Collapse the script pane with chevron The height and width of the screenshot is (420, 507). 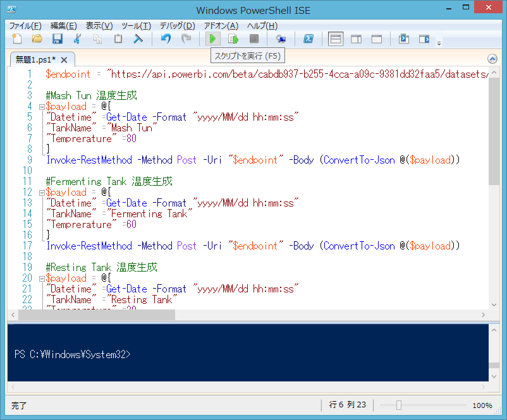point(492,59)
